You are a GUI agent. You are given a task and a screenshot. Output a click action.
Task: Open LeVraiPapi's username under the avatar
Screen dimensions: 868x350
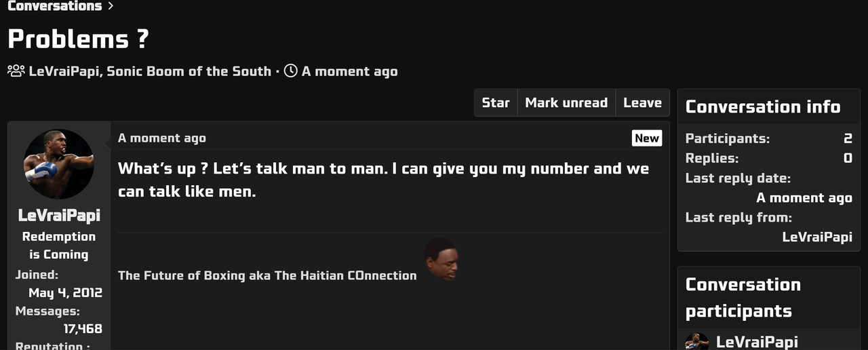click(59, 215)
